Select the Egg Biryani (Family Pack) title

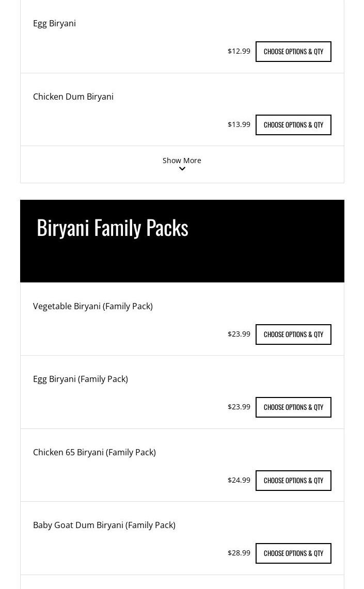pos(81,379)
